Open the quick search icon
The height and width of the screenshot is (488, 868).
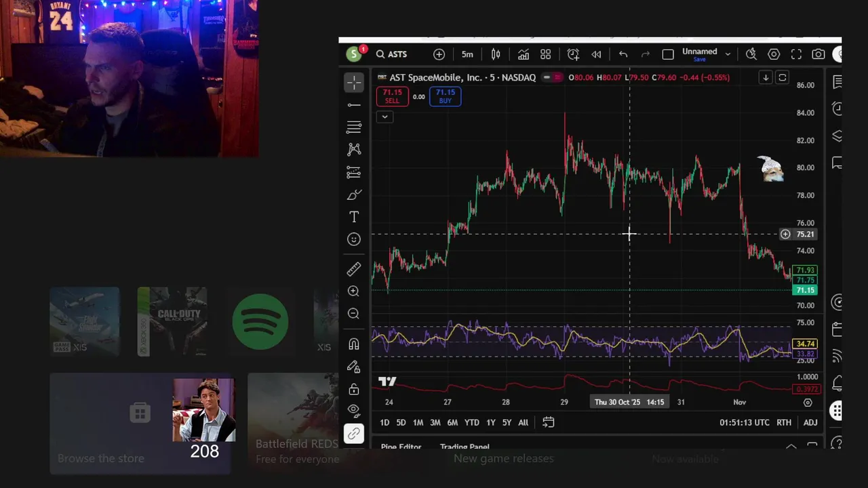click(751, 54)
